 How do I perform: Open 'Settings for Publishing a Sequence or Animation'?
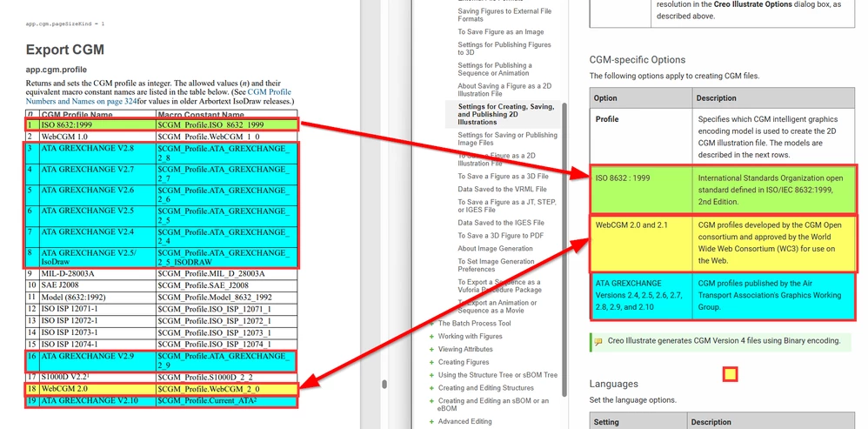click(494, 70)
